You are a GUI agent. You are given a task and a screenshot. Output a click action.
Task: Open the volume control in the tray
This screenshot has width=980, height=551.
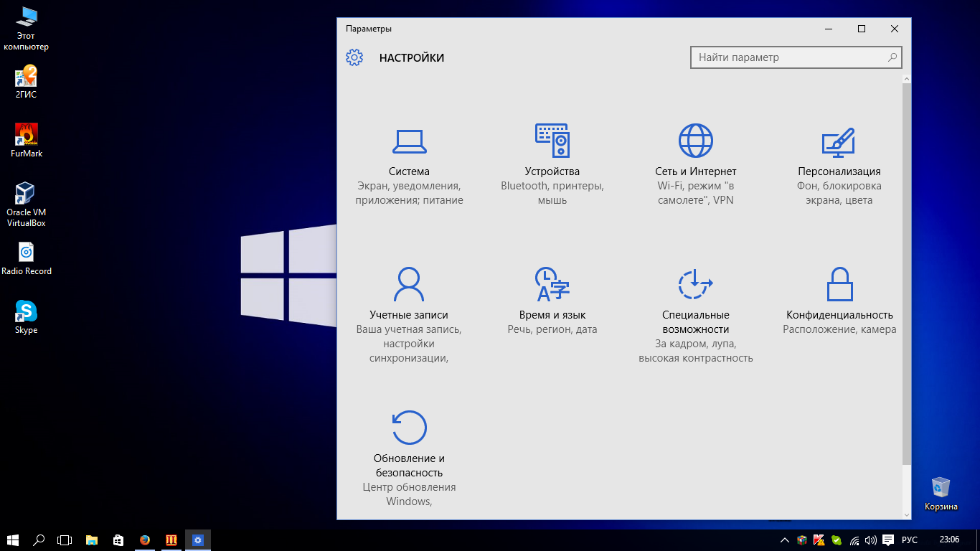[x=871, y=540]
